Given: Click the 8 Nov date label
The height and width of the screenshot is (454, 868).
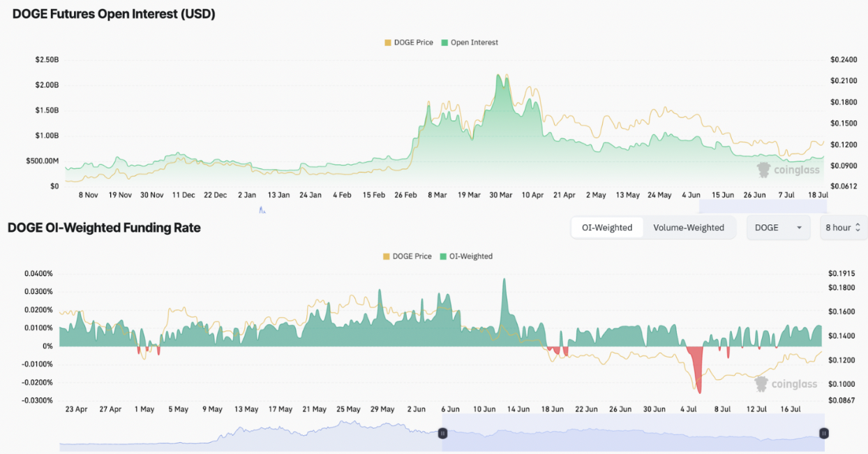Looking at the screenshot, I should (88, 195).
